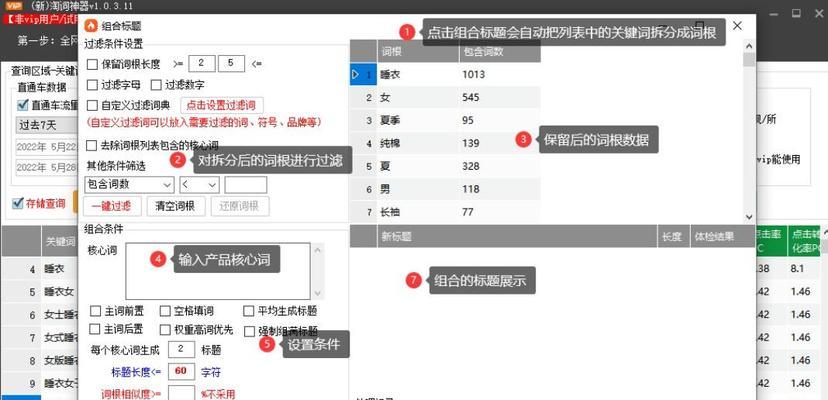
Task: Click the filter value input box
Action: [x=246, y=184]
